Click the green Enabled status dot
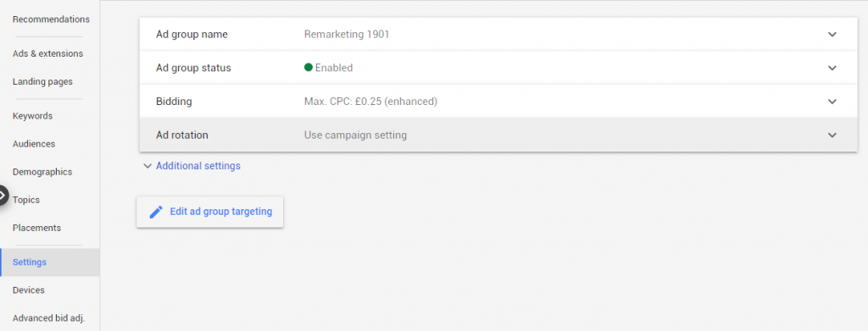Image resolution: width=868 pixels, height=331 pixels. click(309, 68)
